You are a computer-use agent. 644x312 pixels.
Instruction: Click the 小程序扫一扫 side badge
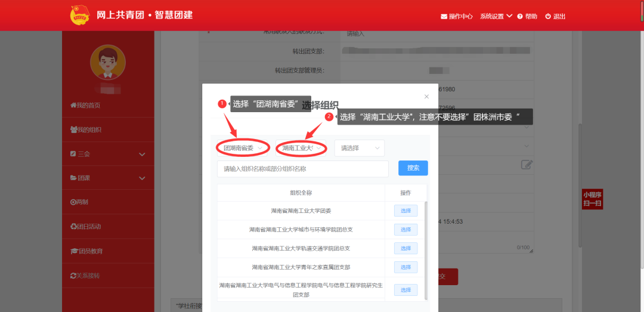pos(592,199)
